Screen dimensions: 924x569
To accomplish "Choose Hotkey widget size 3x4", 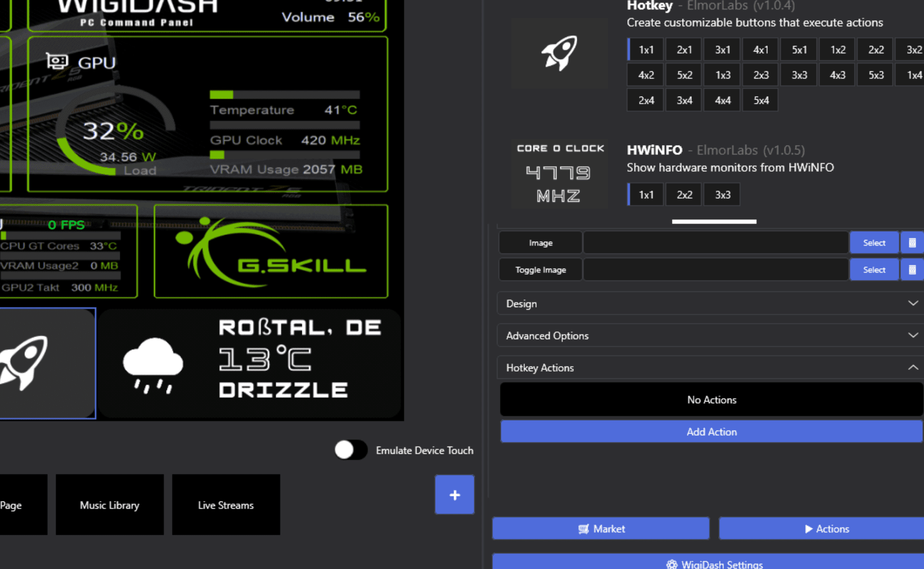I will click(684, 100).
